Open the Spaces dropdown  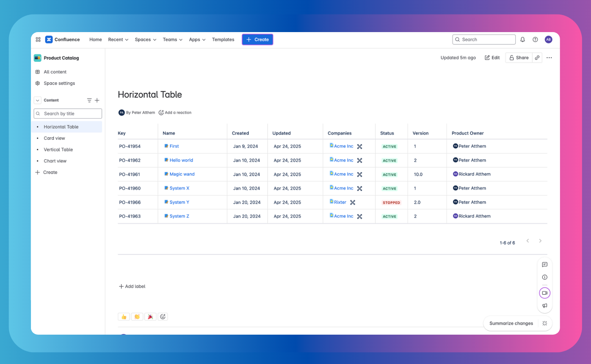[x=145, y=40]
